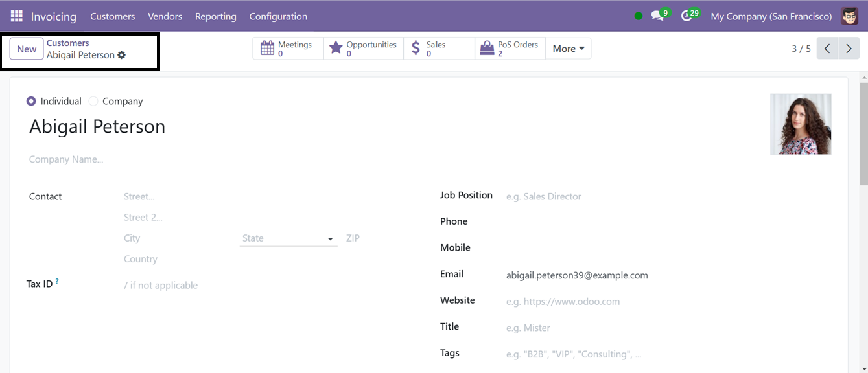Go to Customers breadcrumb link

tap(67, 43)
